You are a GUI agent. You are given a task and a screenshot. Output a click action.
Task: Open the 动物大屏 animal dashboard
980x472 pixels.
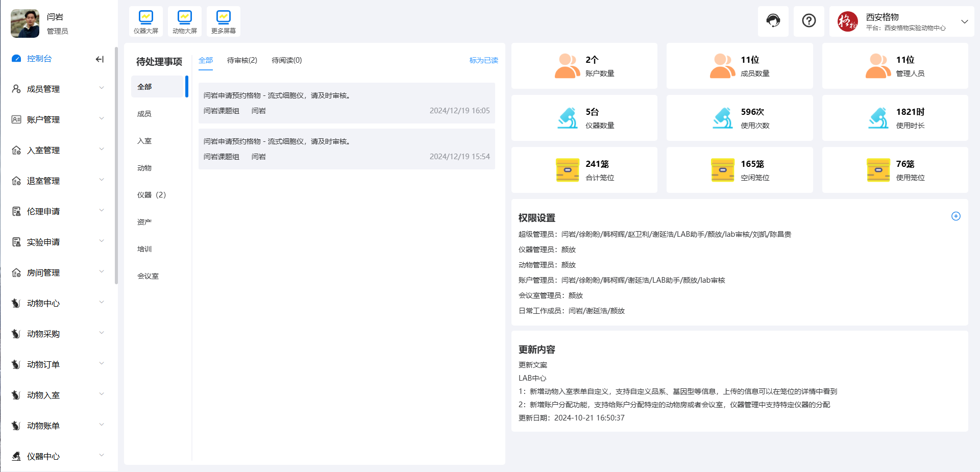(x=184, y=21)
